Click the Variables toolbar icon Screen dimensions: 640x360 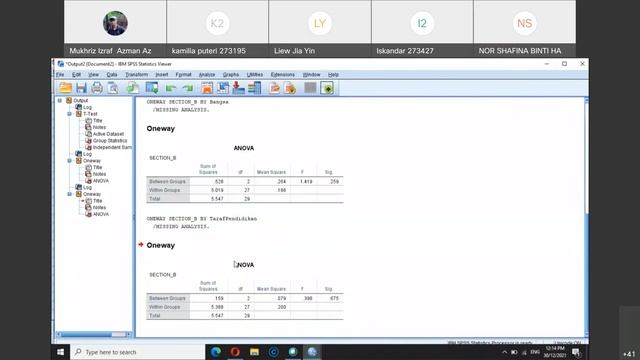254,88
